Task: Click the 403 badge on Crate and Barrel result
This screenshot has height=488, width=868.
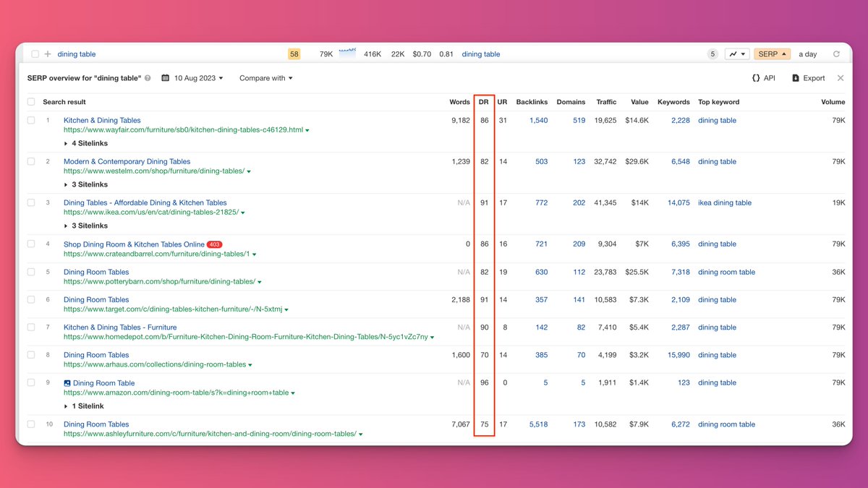Action: tap(214, 244)
